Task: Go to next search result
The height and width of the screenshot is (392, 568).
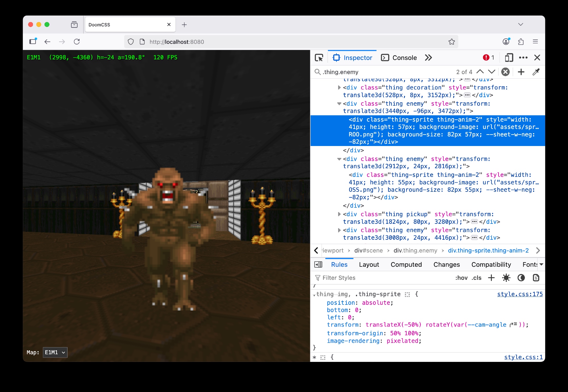Action: click(x=492, y=72)
